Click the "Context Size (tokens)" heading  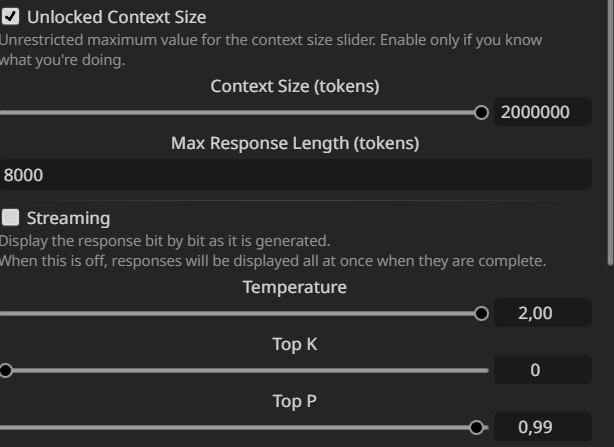click(295, 86)
